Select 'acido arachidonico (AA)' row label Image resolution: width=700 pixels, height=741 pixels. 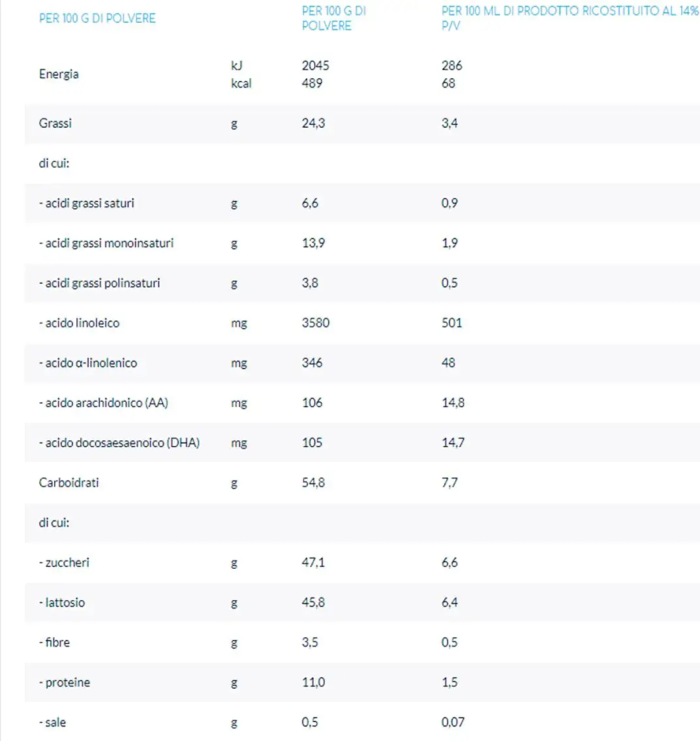(x=103, y=403)
